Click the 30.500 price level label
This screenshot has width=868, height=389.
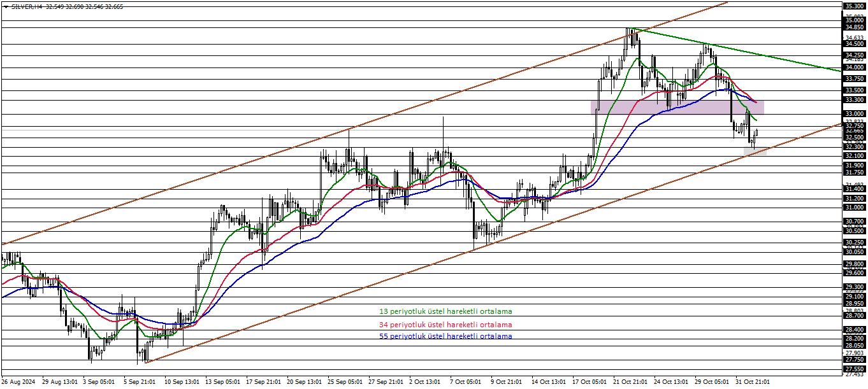(854, 231)
